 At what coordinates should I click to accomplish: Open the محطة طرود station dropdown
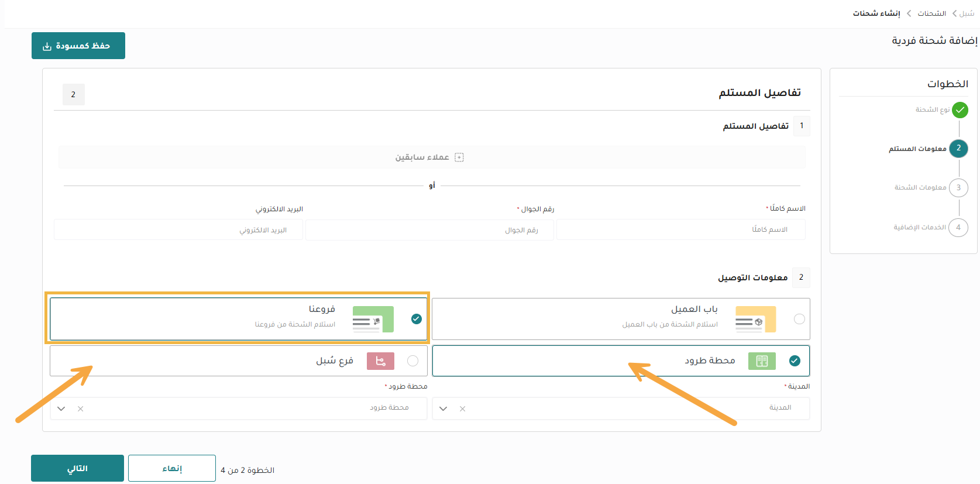point(61,409)
